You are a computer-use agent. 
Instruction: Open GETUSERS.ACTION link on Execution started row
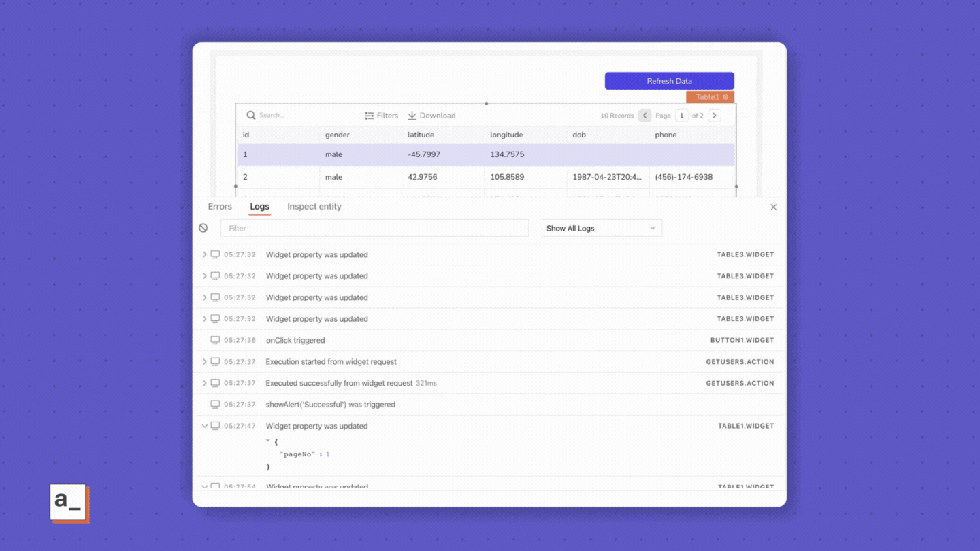coord(740,362)
